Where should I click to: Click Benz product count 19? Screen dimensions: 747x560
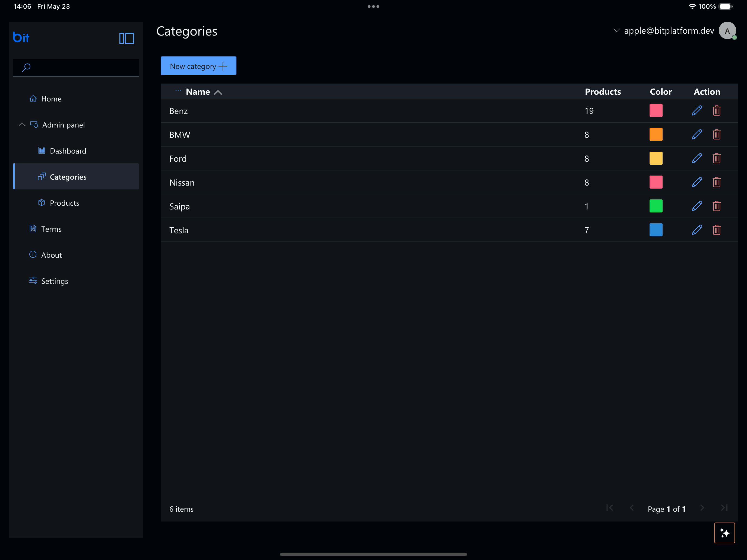(x=589, y=111)
